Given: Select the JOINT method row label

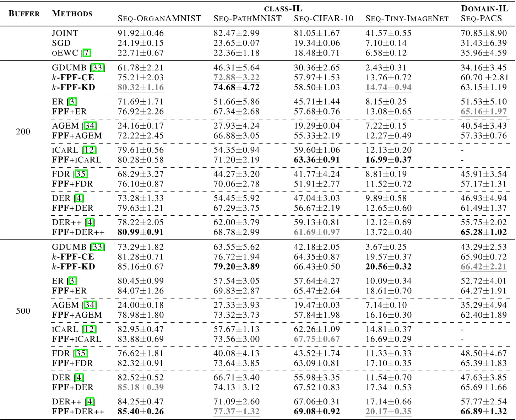Looking at the screenshot, I should 65,33.
